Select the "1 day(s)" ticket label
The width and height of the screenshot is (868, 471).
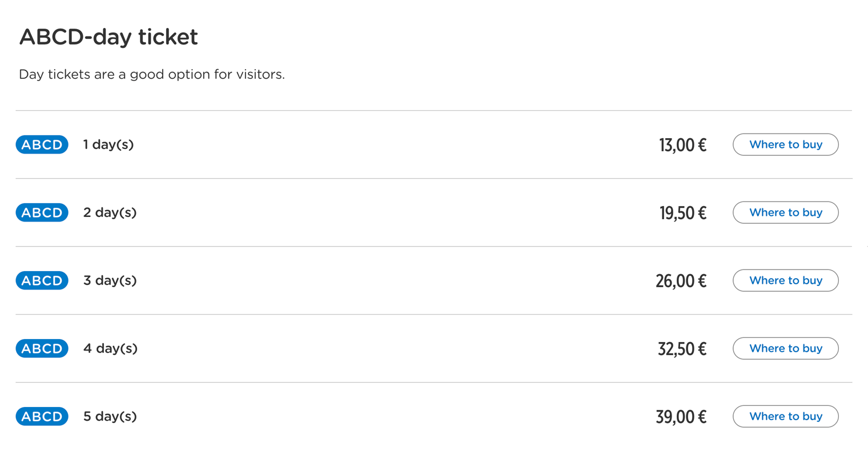point(108,144)
